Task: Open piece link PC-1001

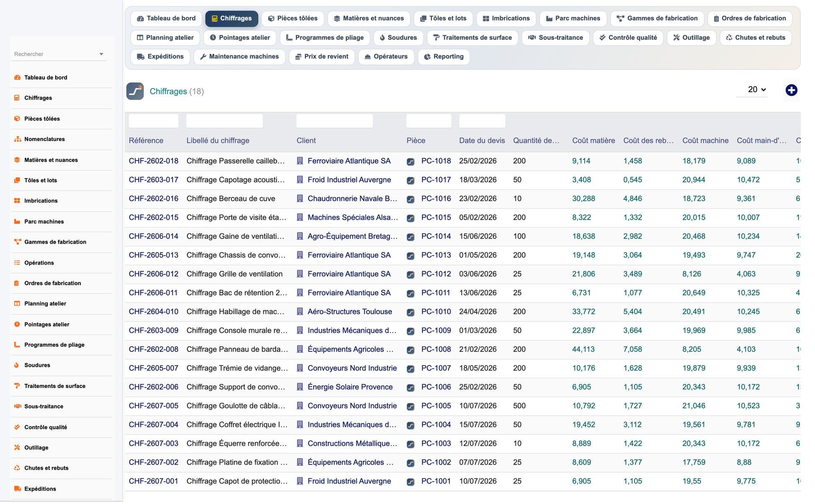Action: pos(436,481)
